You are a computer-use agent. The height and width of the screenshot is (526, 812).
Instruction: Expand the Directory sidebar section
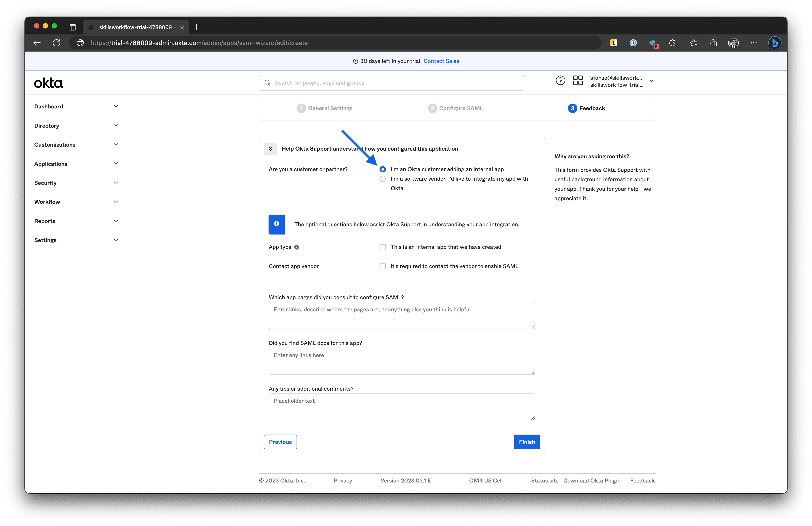76,126
